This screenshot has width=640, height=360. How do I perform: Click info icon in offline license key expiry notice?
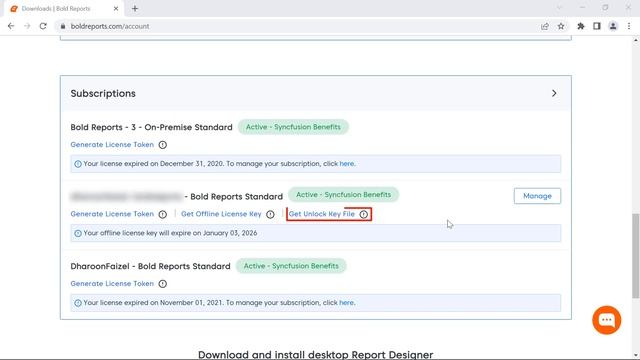point(78,233)
